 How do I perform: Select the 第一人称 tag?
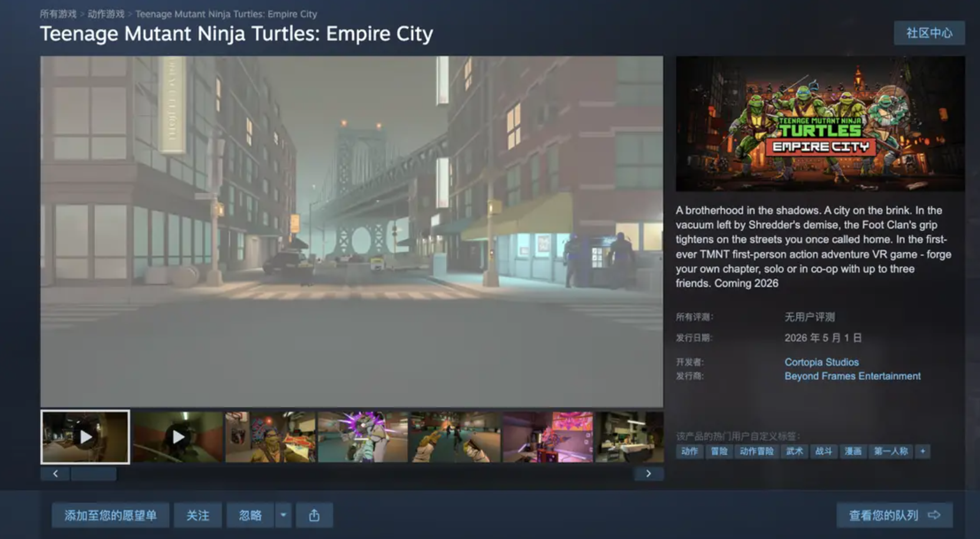coord(890,451)
